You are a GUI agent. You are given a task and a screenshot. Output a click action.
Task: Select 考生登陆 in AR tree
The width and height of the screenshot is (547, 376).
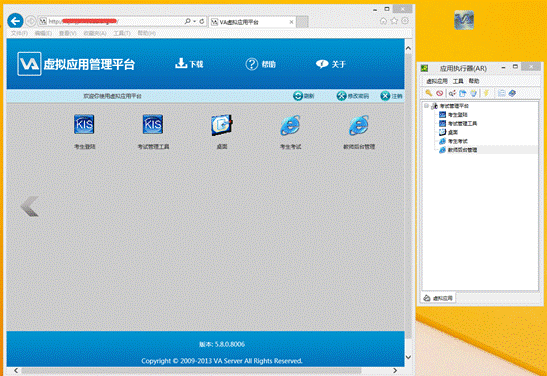tap(457, 115)
